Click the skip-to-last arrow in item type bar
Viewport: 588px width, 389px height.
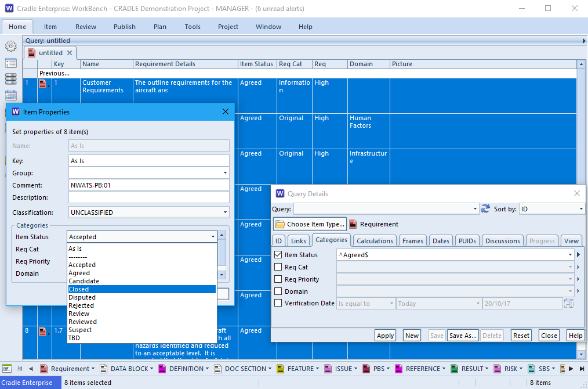click(x=582, y=369)
